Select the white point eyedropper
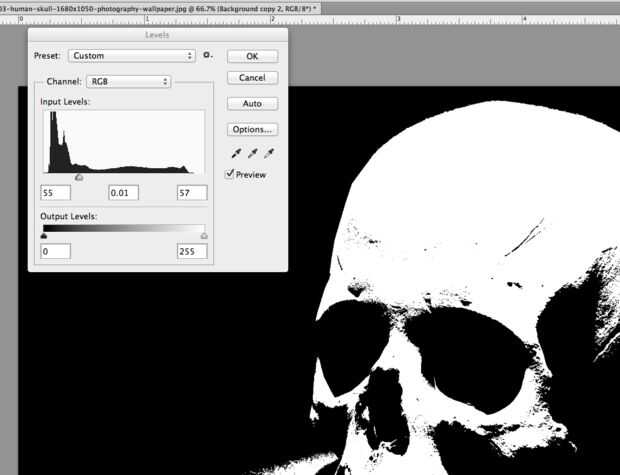This screenshot has height=475, width=620. [268, 154]
